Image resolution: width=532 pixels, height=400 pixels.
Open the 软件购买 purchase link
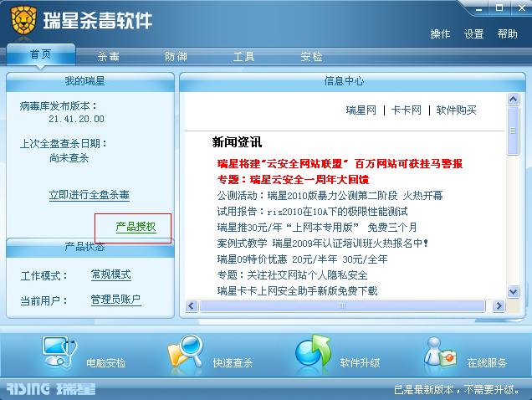tap(457, 110)
